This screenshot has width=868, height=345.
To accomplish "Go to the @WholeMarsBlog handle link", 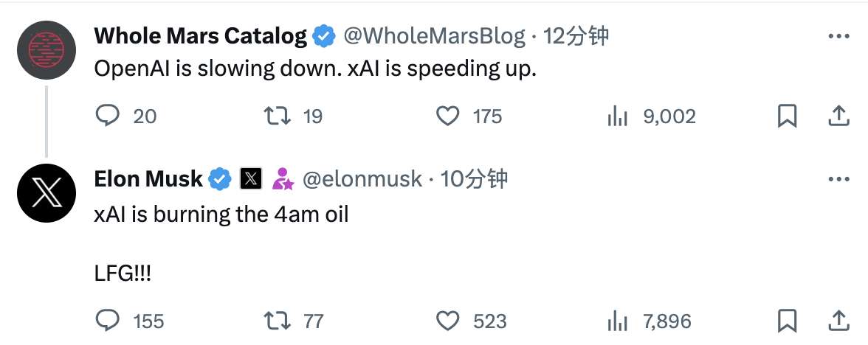I will coord(435,36).
